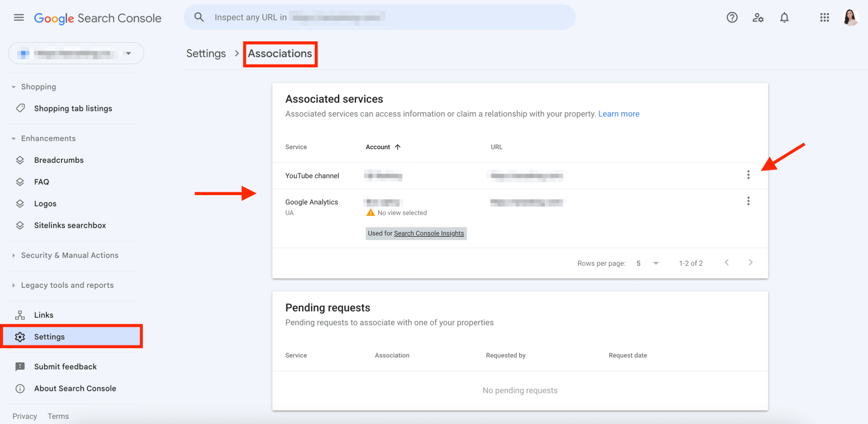Select Settings in the sidebar
Screen dimensions: 868x424
(49, 336)
